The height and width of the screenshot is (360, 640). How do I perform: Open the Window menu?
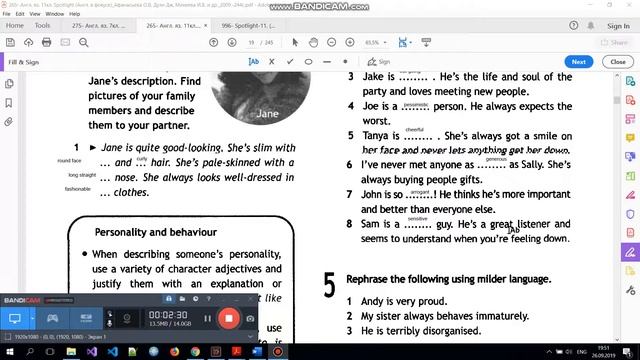click(x=55, y=13)
